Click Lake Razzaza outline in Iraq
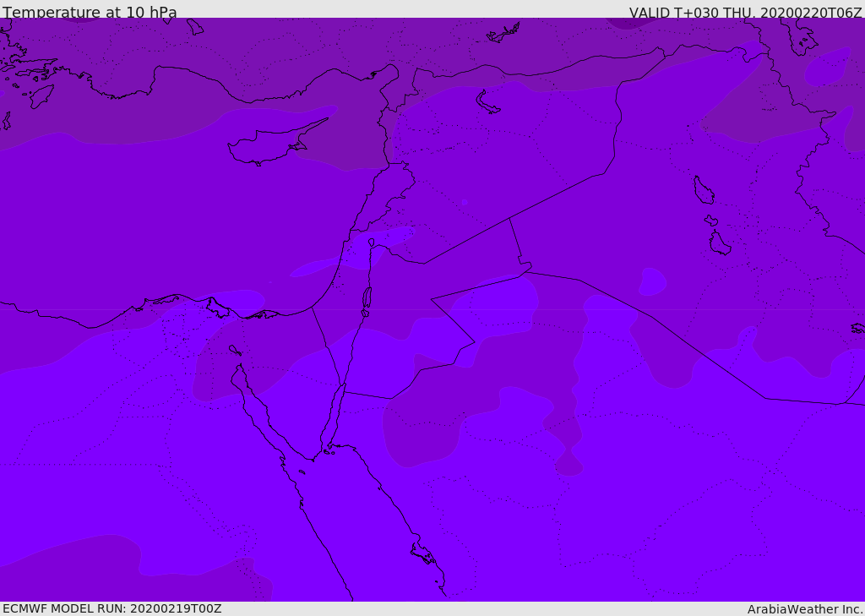The image size is (865, 616). (x=719, y=243)
